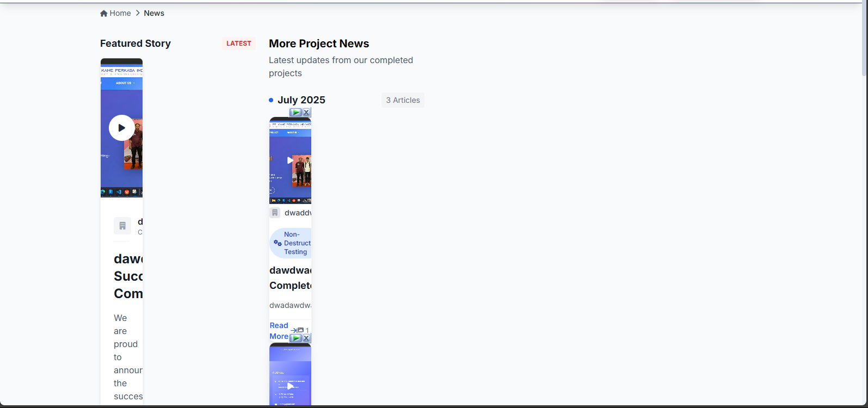The width and height of the screenshot is (868, 408).
Task: Click the 3 Articles count badge
Action: (x=403, y=100)
